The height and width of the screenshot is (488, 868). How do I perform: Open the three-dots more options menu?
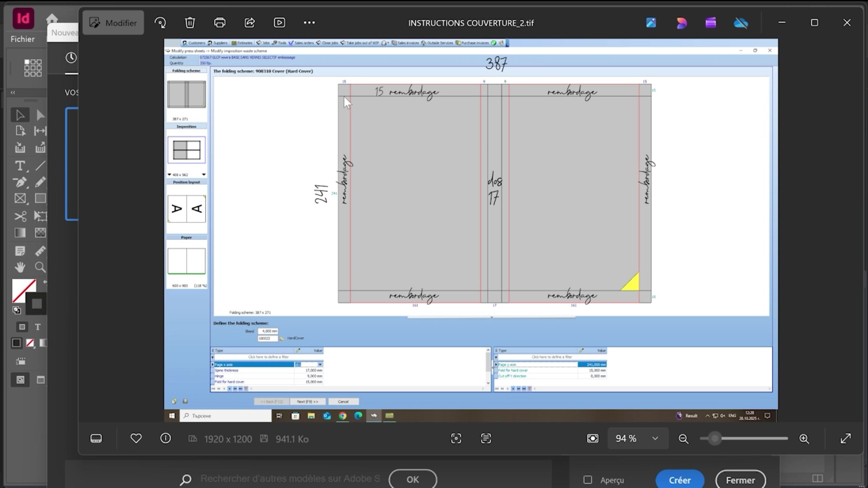(x=309, y=23)
